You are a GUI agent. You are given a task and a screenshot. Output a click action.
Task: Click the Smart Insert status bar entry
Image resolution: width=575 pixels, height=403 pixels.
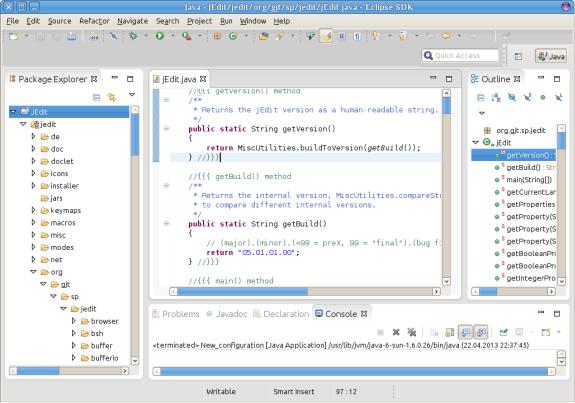point(293,392)
